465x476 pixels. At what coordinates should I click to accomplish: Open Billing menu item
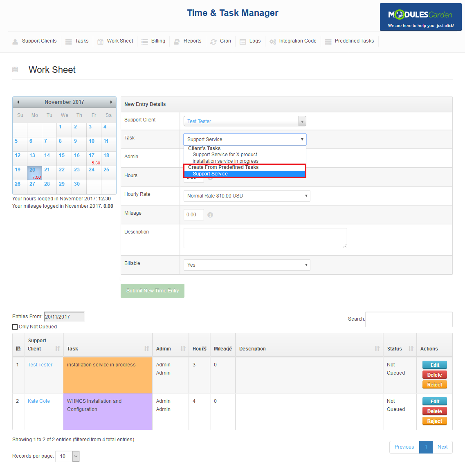(158, 41)
